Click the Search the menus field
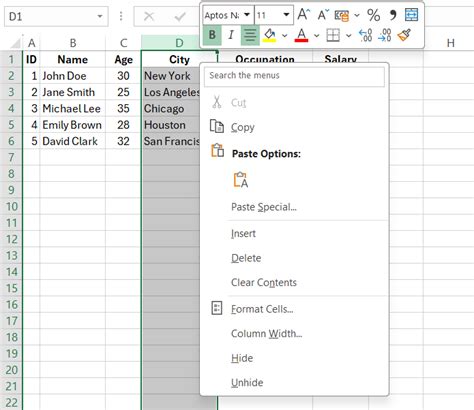The height and width of the screenshot is (410, 474). 294,76
